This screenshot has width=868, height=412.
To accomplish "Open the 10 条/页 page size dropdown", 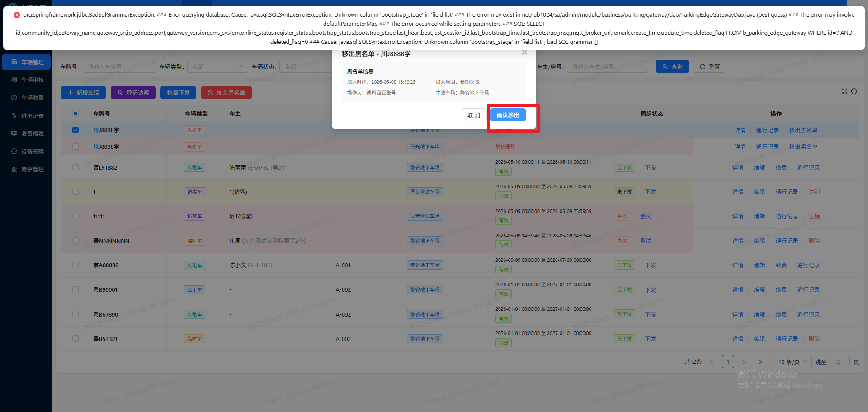I will tap(792, 362).
